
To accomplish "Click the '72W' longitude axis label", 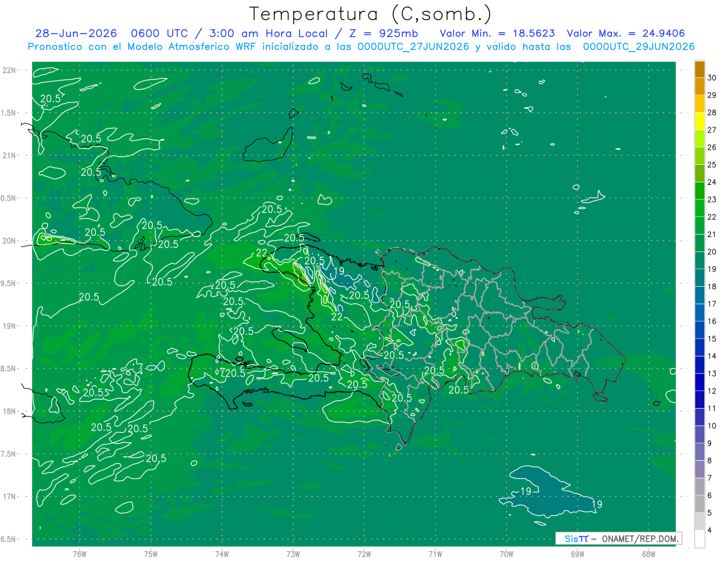I will [x=364, y=554].
